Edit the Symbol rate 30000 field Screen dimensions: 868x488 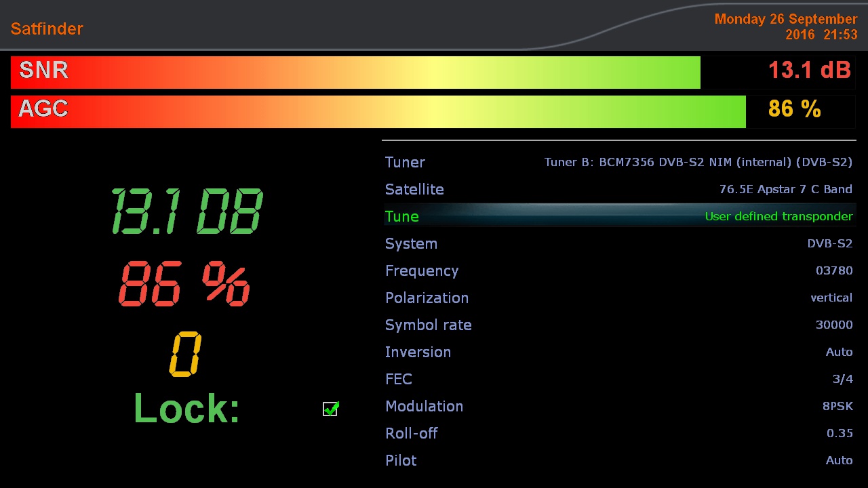(x=618, y=325)
